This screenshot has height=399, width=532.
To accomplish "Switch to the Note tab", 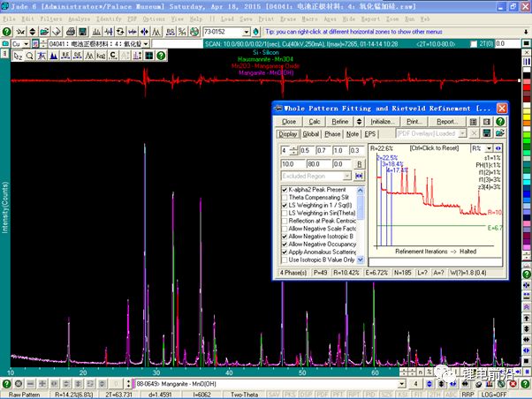I will pos(353,134).
